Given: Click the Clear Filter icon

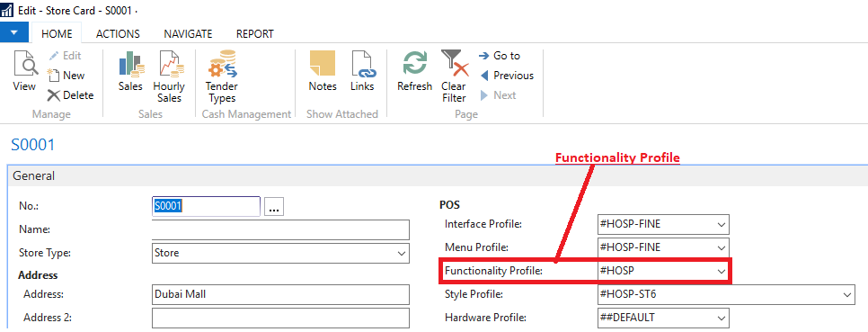Looking at the screenshot, I should tap(454, 63).
